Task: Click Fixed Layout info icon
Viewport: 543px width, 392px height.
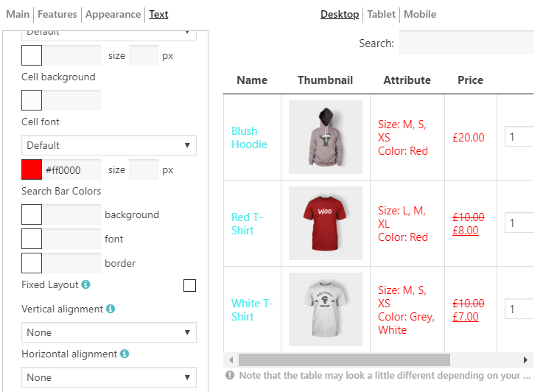Action: [x=85, y=284]
